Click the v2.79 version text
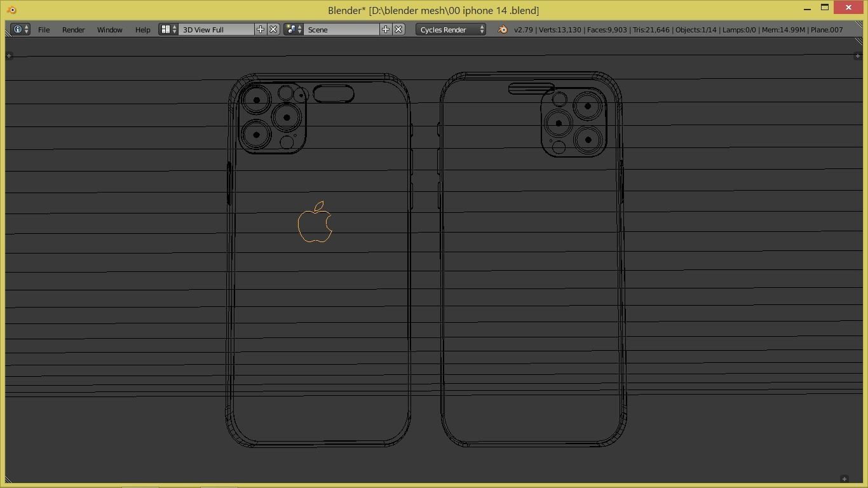Viewport: 868px width, 488px height. (x=524, y=30)
